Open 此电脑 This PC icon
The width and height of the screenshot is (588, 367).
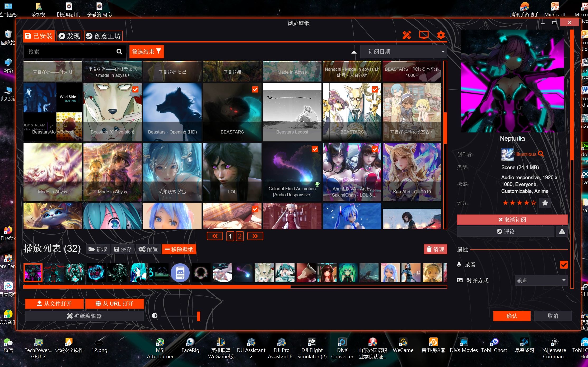pos(8,94)
